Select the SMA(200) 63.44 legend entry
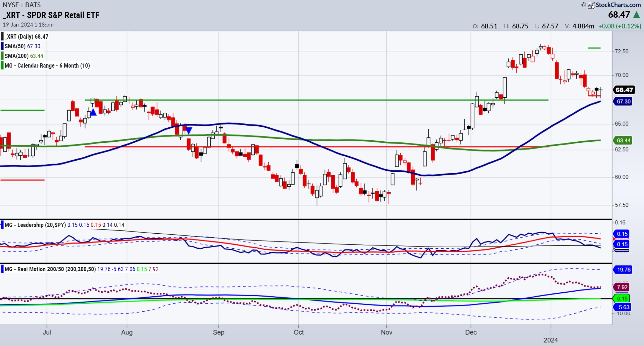This screenshot has height=346, width=644. click(24, 56)
